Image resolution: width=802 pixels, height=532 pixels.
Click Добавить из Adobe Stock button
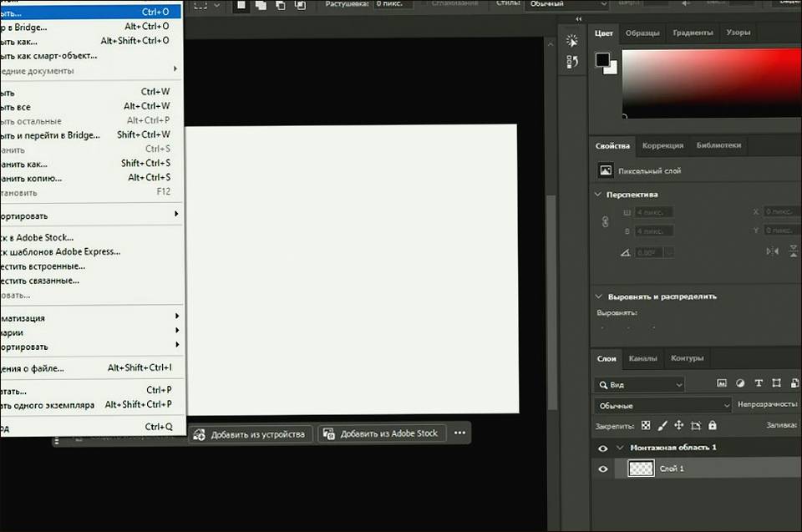click(x=382, y=433)
